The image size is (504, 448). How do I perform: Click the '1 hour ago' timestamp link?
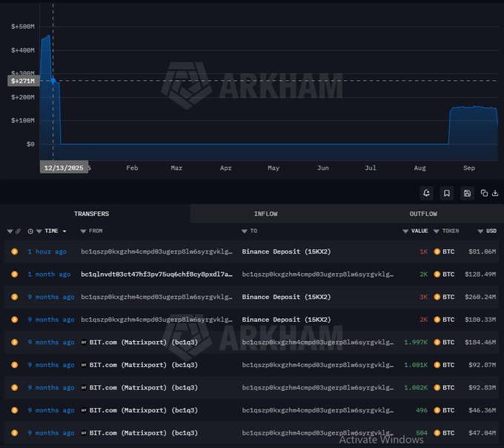coord(47,251)
